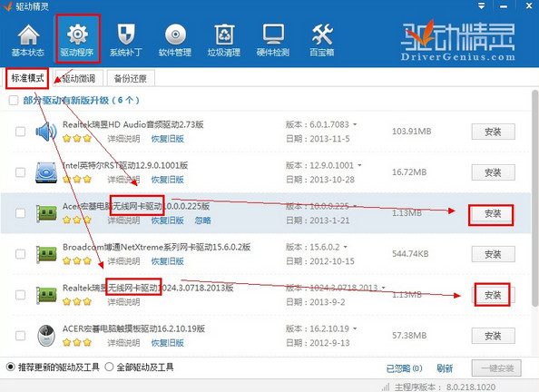Expand version dropdown for 15.6.0.2

345,247
